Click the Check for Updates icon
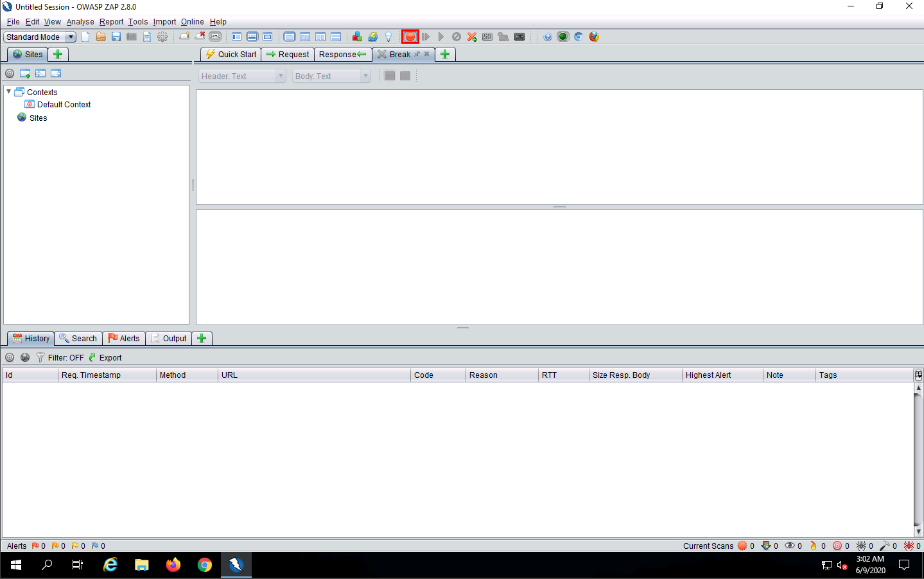Screen dimensions: 924x579 pos(372,37)
